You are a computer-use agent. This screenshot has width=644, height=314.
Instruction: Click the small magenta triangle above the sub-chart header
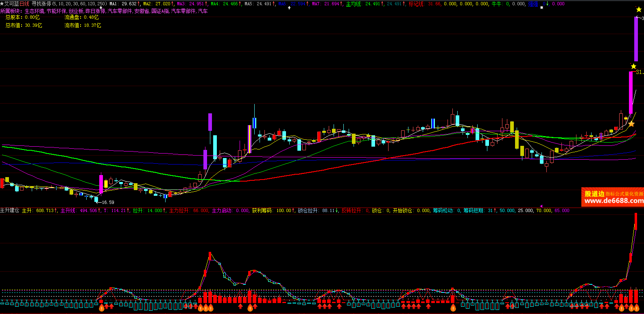click(x=541, y=206)
